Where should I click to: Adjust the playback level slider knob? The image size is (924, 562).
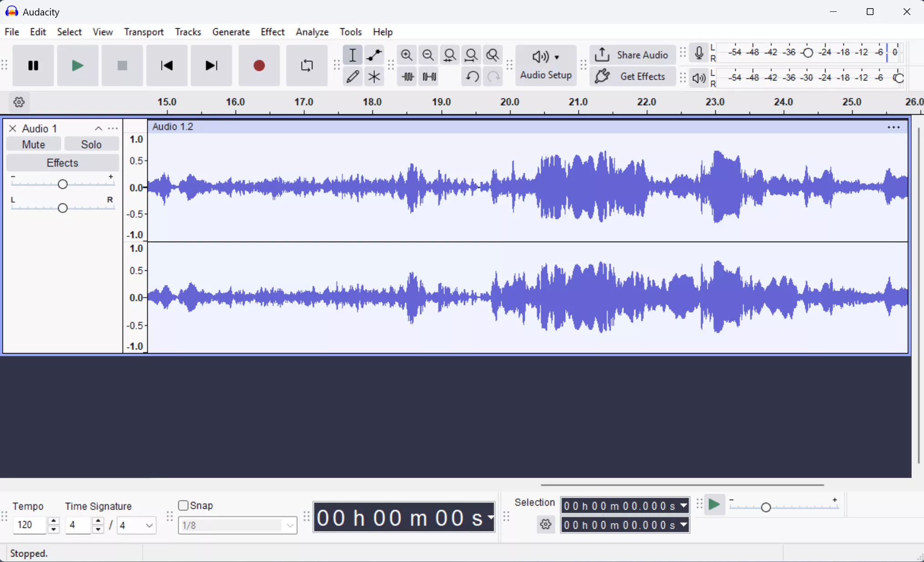coord(899,78)
